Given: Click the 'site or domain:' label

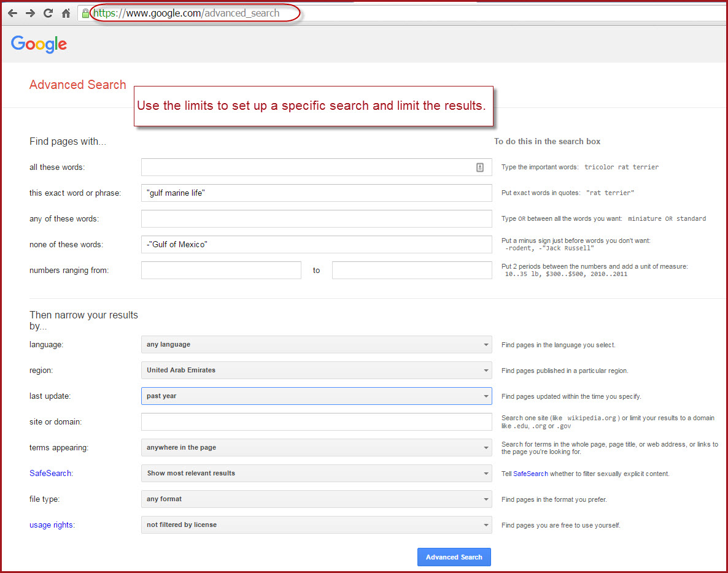Looking at the screenshot, I should coord(55,421).
